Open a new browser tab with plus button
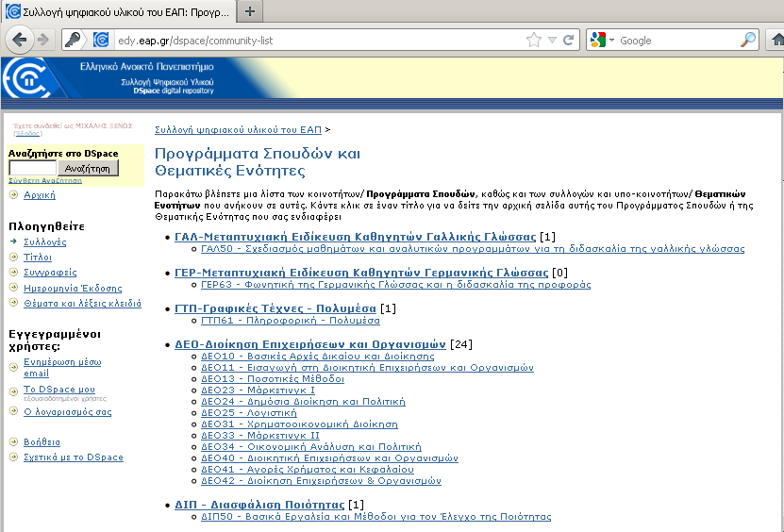This screenshot has width=784, height=532. pyautogui.click(x=250, y=11)
